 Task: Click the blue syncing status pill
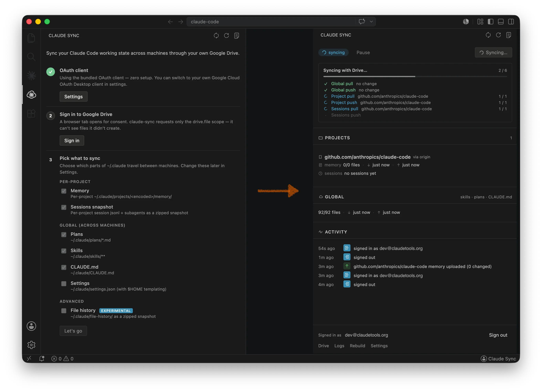pos(333,52)
